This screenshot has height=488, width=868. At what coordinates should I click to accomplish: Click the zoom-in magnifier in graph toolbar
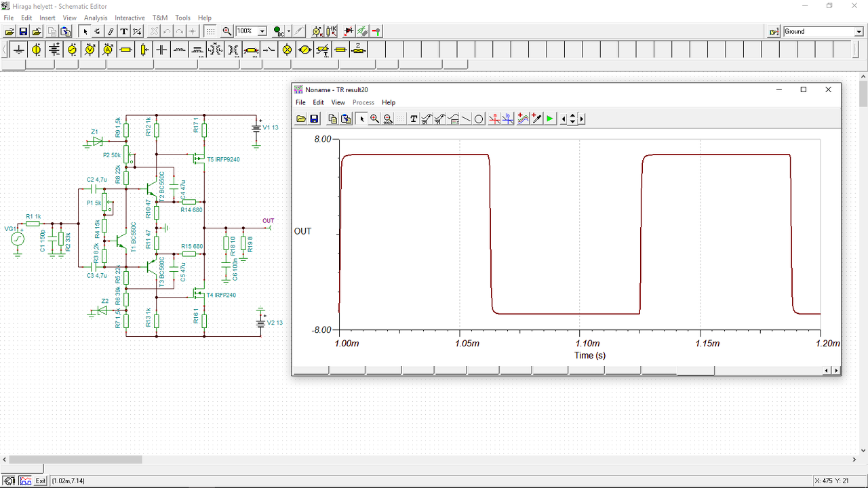[374, 119]
